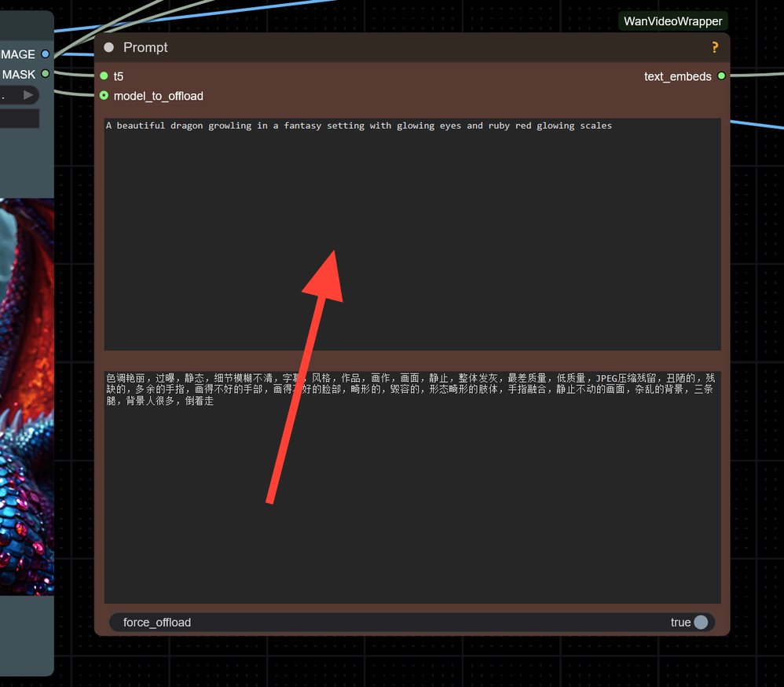Click the small arrow widget below MASK
784x687 pixels.
tap(30, 94)
